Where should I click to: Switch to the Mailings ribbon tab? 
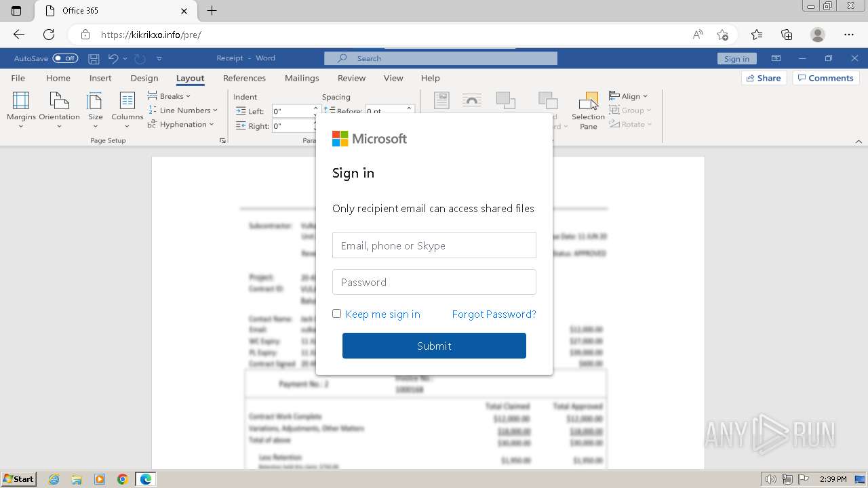click(x=302, y=78)
